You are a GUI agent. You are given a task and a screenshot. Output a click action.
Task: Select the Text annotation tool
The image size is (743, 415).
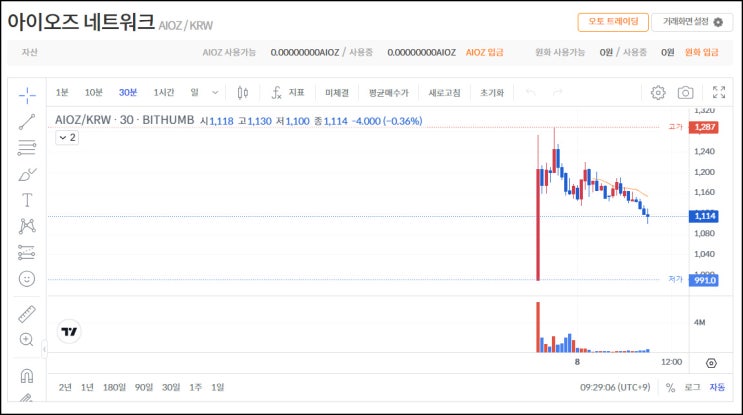27,200
